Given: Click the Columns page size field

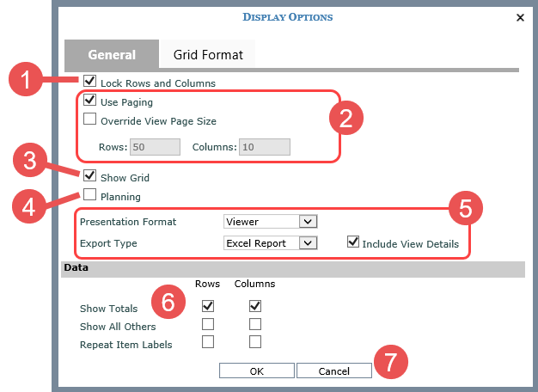Looking at the screenshot, I should click(x=265, y=147).
